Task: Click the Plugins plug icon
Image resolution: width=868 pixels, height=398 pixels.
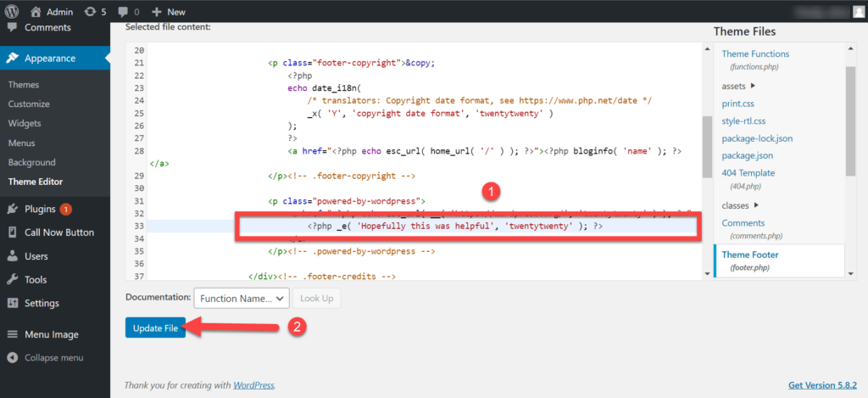Action: click(12, 209)
